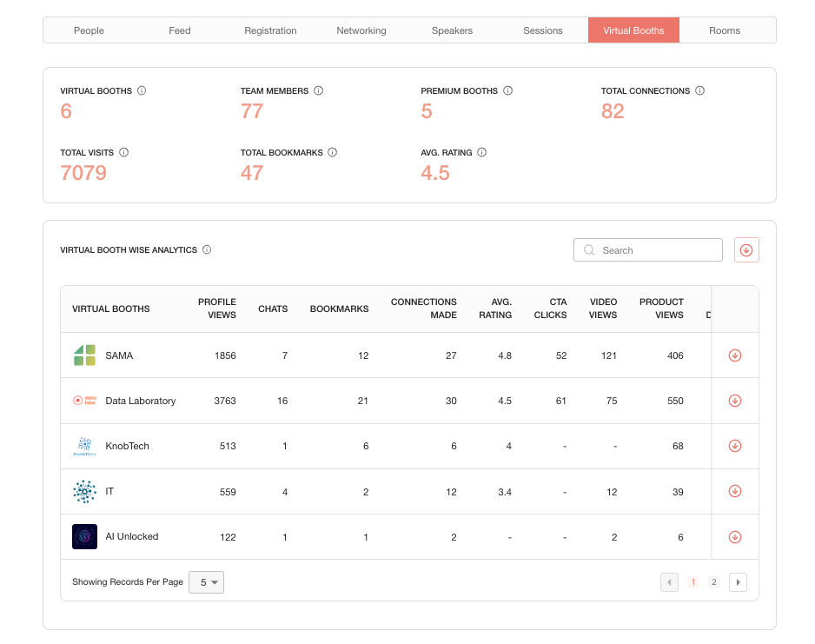
Task: Click the Showing Records Per Page label
Action: pos(128,581)
